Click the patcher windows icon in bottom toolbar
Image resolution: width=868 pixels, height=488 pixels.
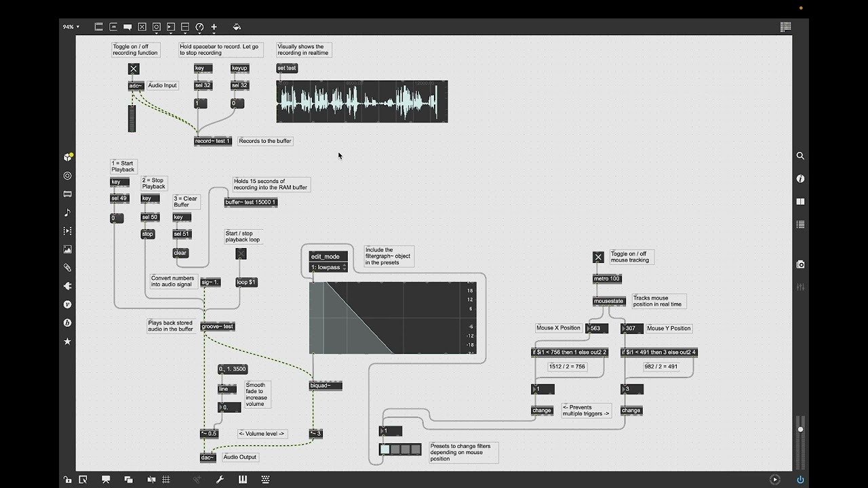tap(128, 479)
